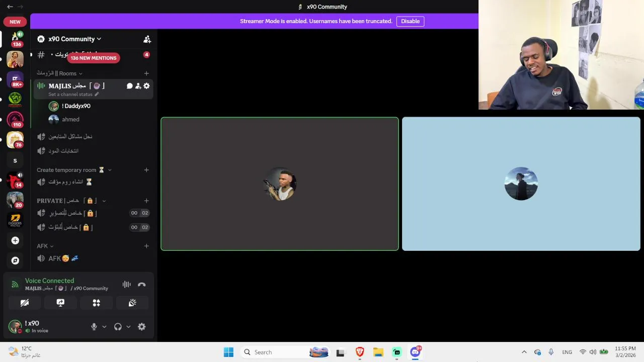
Task: Collapse the PRIVATE category
Action: coord(71,201)
